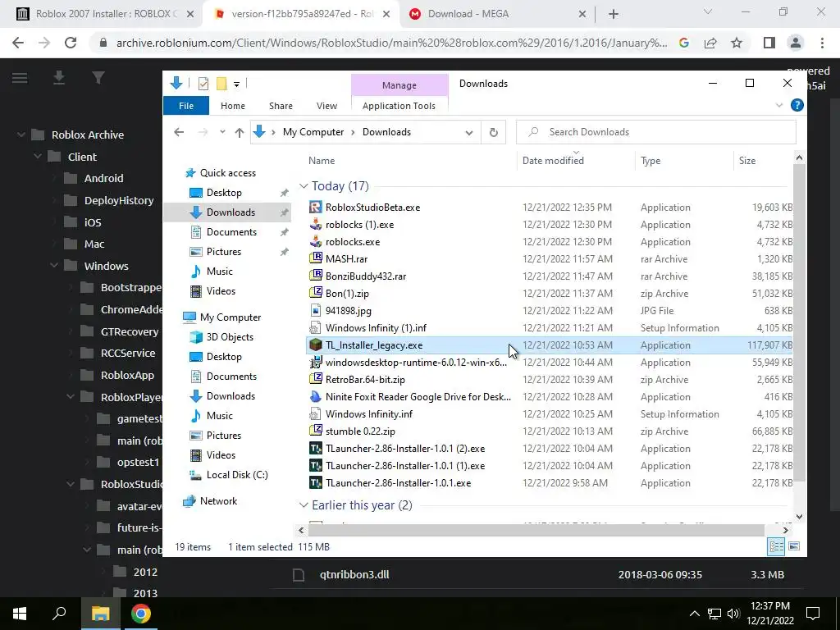Open File Explorer from taskbar

[x=100, y=614]
